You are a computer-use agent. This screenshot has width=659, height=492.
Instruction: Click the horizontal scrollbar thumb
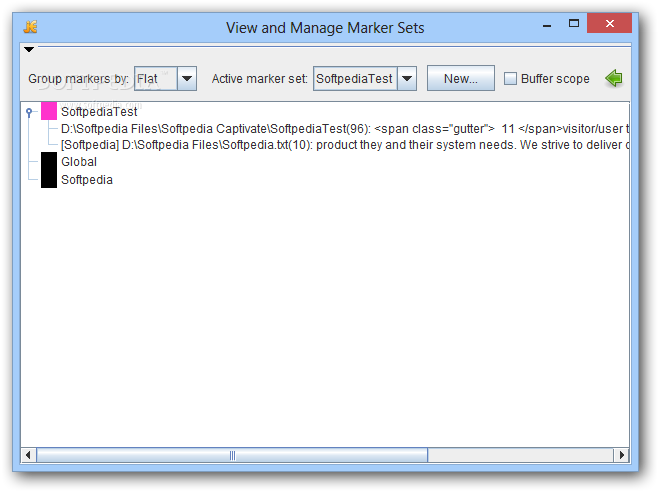(x=232, y=455)
